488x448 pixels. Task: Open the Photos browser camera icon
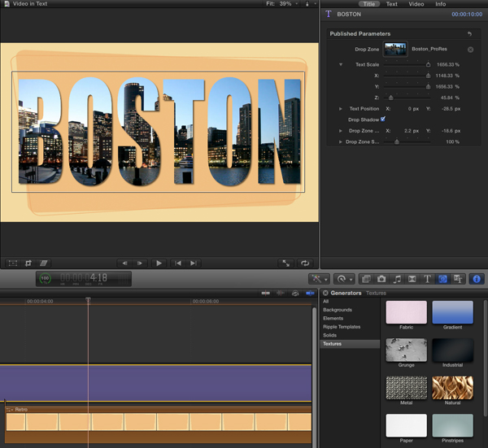point(381,279)
